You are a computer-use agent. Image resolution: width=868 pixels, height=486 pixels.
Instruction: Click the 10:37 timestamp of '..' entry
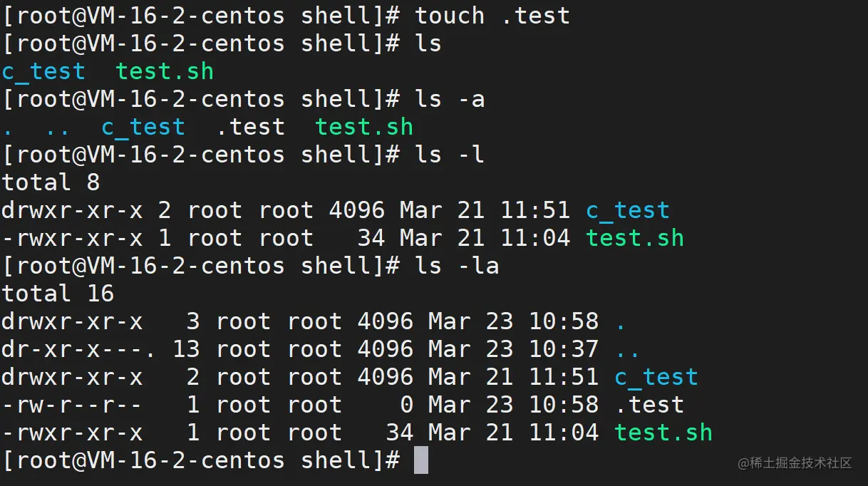[564, 349]
